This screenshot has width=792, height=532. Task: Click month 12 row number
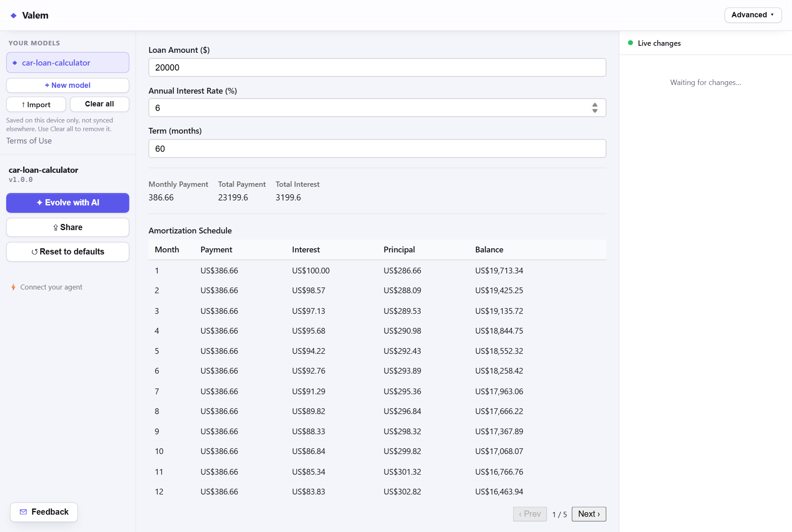click(x=159, y=492)
